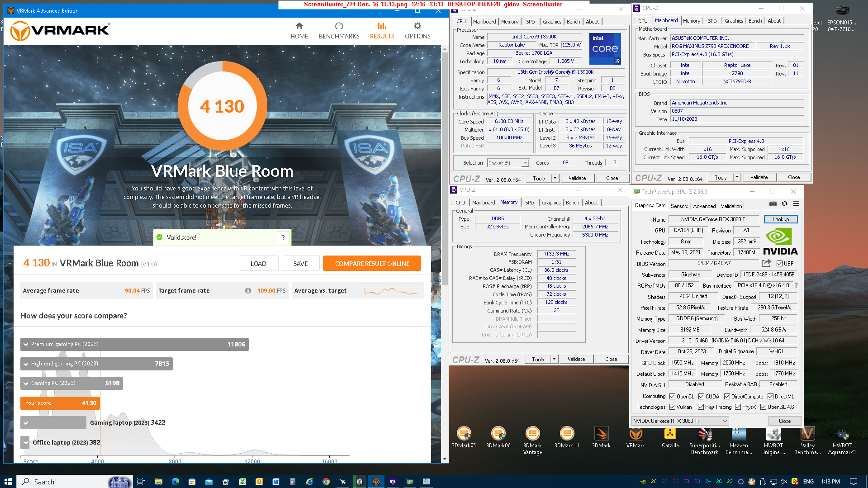Click the SAVE result button
The height and width of the screenshot is (488, 868).
300,264
